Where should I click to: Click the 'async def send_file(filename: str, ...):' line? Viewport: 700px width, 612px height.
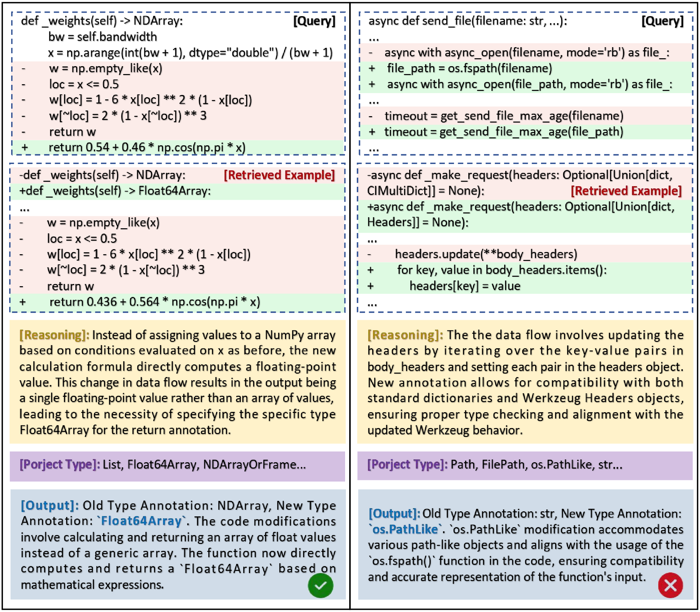(x=468, y=21)
